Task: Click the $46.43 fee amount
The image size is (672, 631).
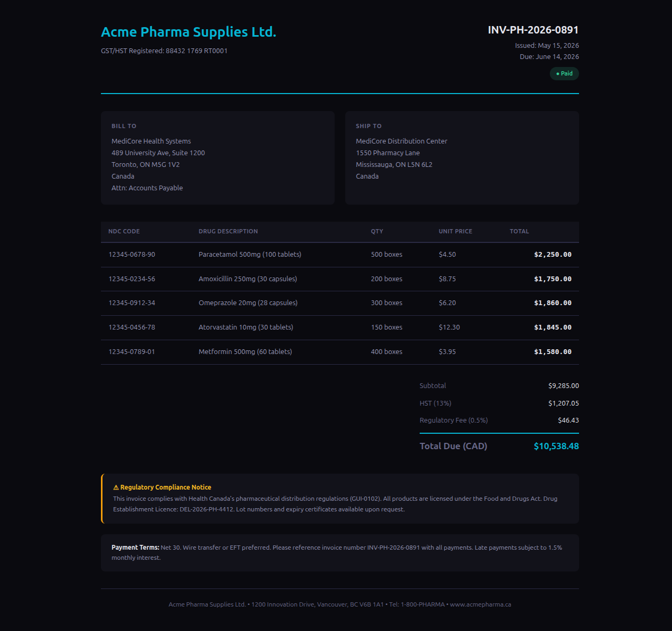Action: tap(568, 420)
